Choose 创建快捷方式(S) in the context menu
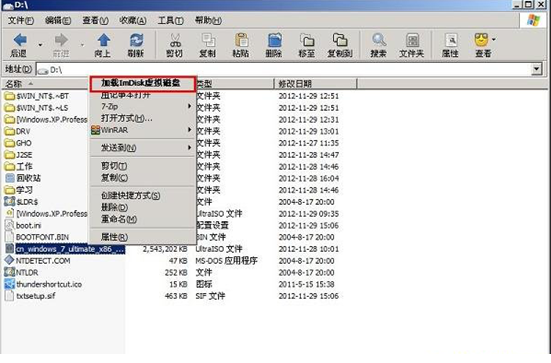 coord(142,195)
